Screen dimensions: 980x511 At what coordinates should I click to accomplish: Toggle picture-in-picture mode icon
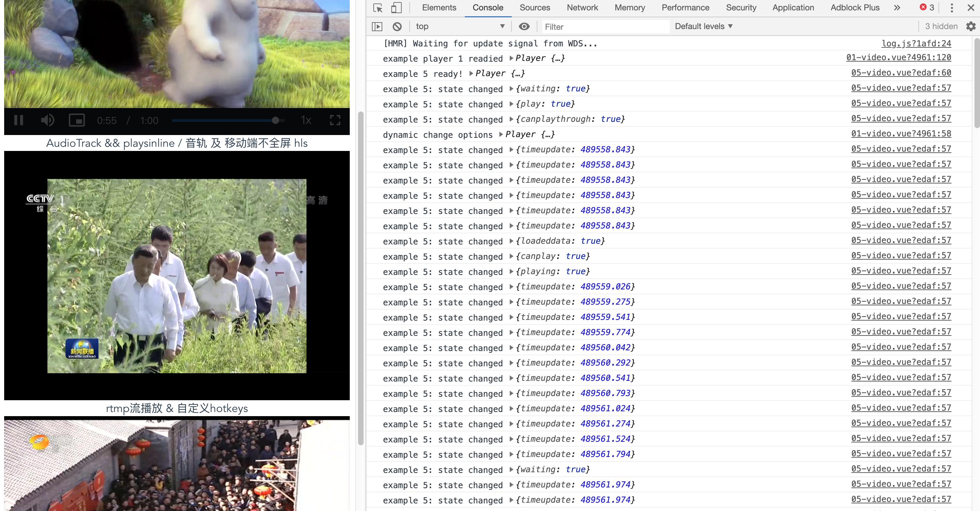[x=77, y=120]
